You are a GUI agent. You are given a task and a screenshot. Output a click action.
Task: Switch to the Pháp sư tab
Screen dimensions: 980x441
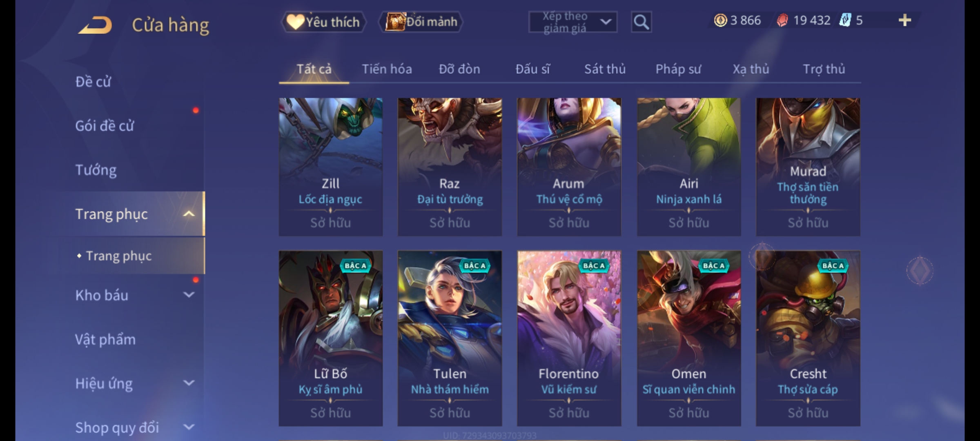(x=678, y=69)
